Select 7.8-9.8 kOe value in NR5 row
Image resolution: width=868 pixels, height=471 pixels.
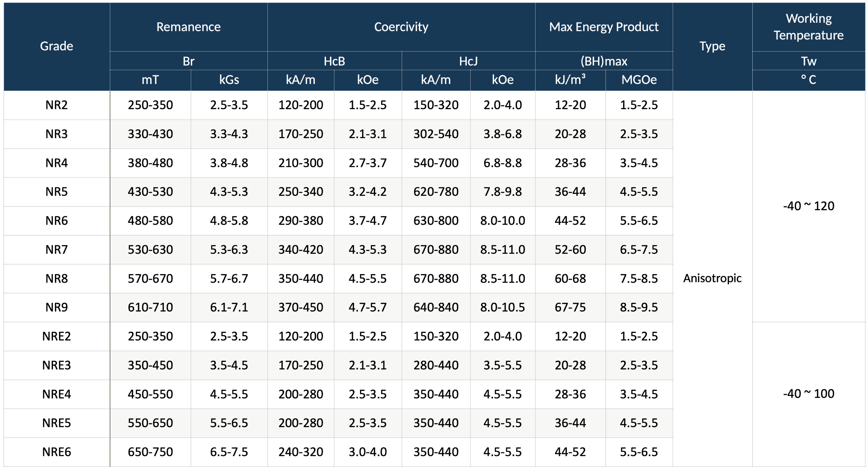(502, 192)
